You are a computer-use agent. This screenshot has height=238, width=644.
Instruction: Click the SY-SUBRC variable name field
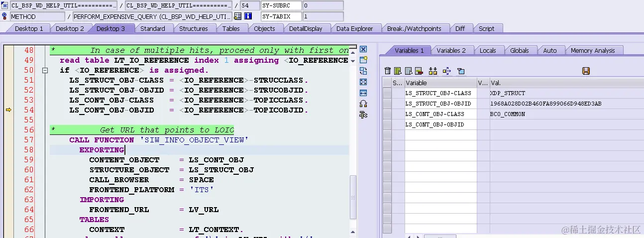point(281,5)
